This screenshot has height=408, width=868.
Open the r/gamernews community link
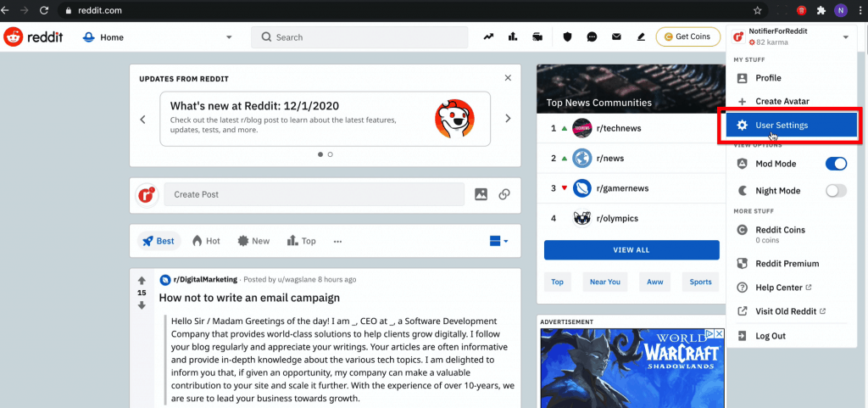[623, 188]
